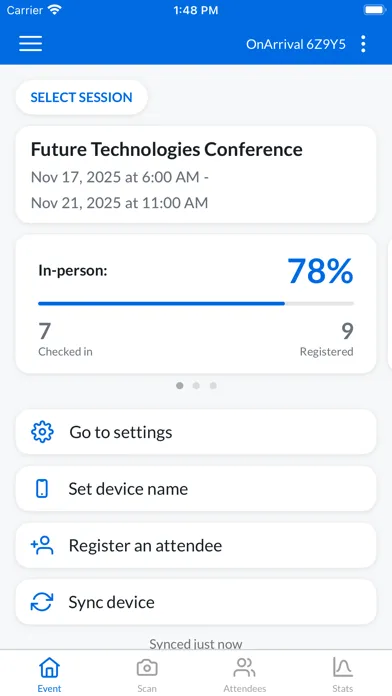This screenshot has width=392, height=696.
Task: Tap the phone icon beside Set device name
Action: tap(42, 489)
